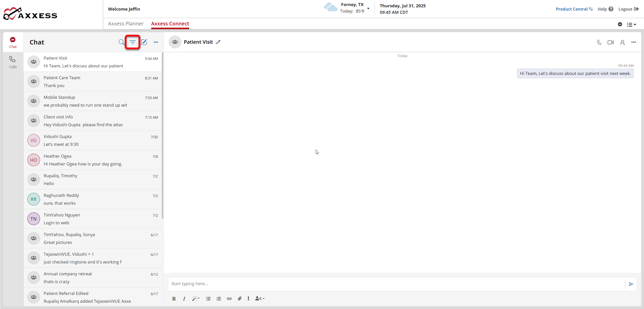Screen dimensions: 644x309
Task: Send the message with the arrow icon
Action: (x=631, y=284)
